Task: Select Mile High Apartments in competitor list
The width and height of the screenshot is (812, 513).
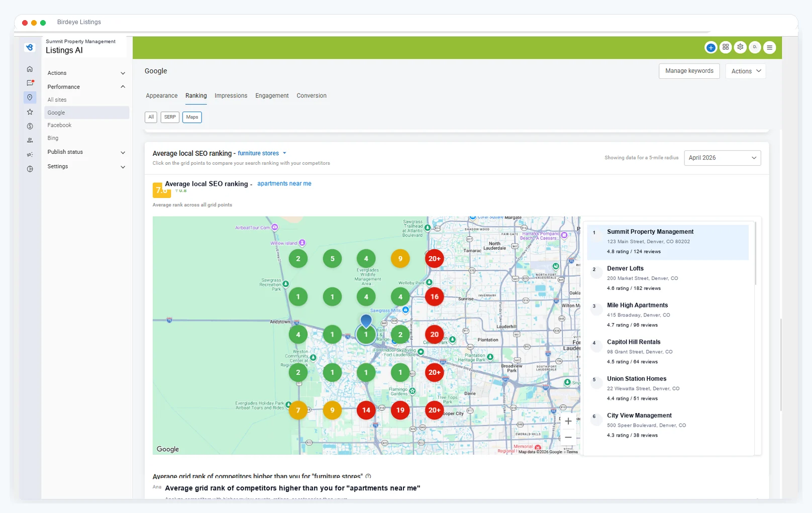Action: 668,315
